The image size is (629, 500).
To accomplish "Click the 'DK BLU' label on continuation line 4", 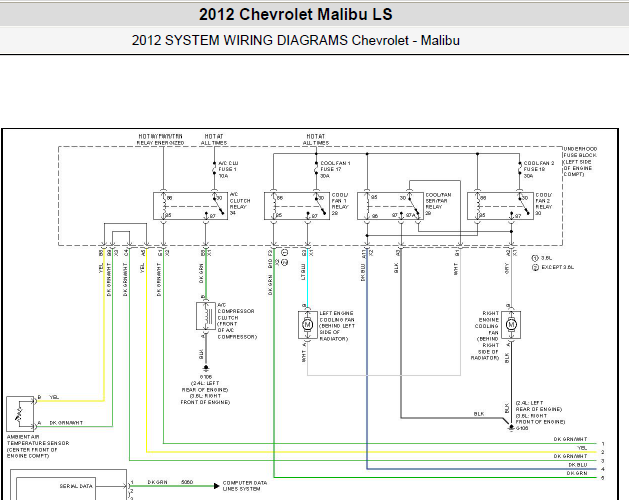I will (578, 465).
